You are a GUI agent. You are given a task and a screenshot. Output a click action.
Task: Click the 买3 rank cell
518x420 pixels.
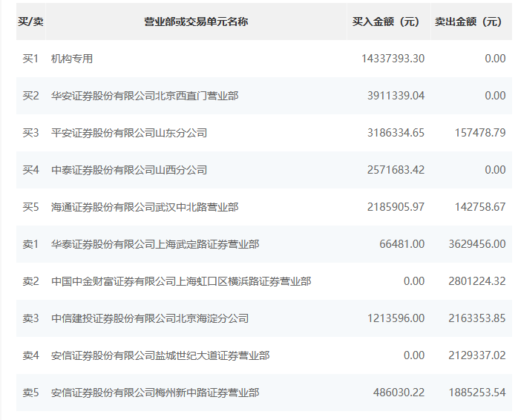30,133
